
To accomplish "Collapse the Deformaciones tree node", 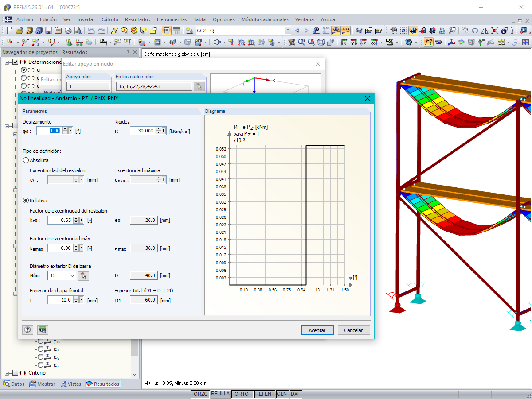I will (x=7, y=62).
